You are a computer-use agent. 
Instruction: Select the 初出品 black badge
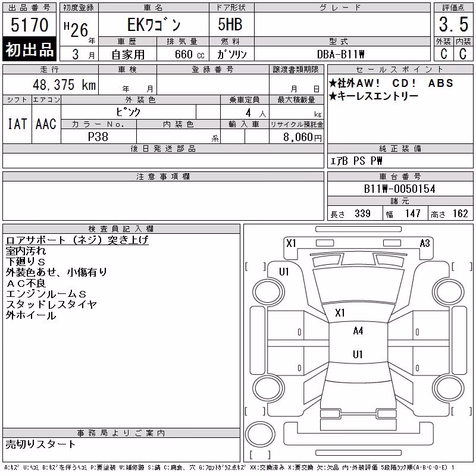click(29, 49)
